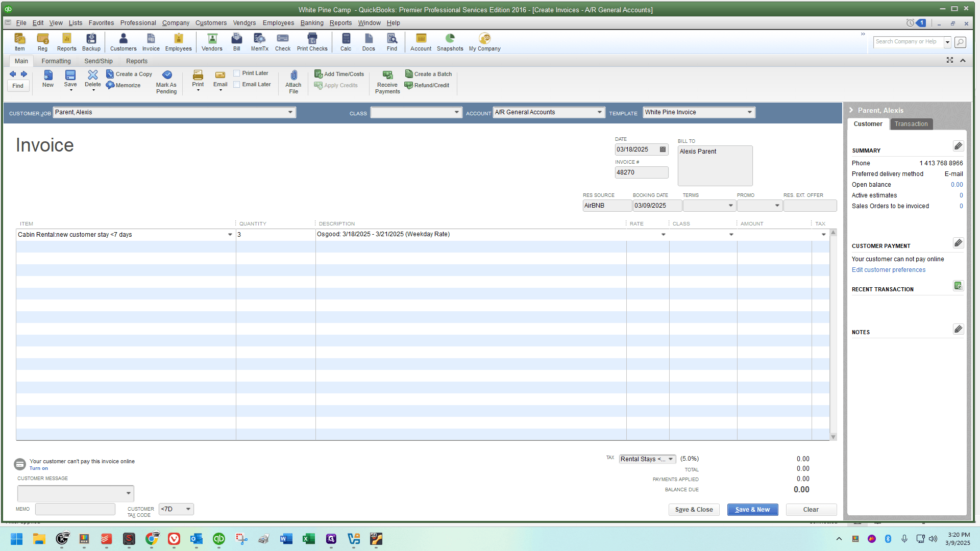980x551 pixels.
Task: Open the Vendors center icon
Action: coord(212,42)
